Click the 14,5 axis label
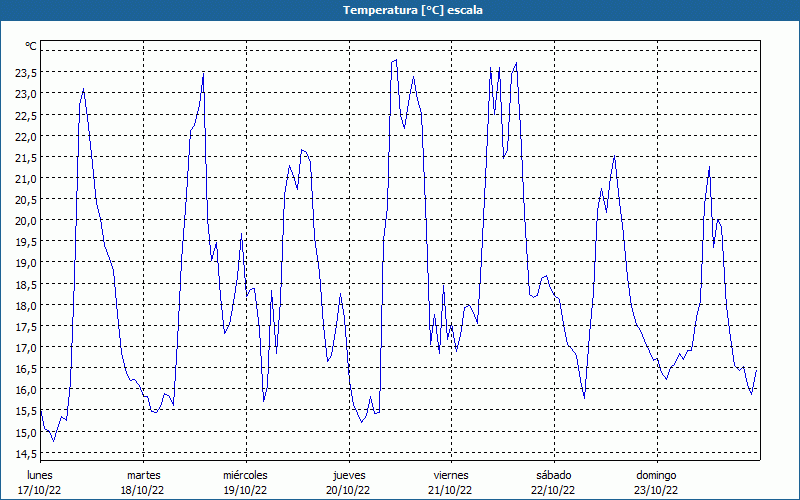Viewport: 800px width, 500px height. [x=26, y=453]
